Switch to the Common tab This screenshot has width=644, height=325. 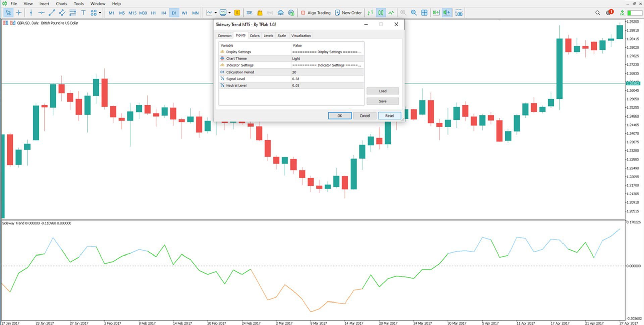pos(224,36)
